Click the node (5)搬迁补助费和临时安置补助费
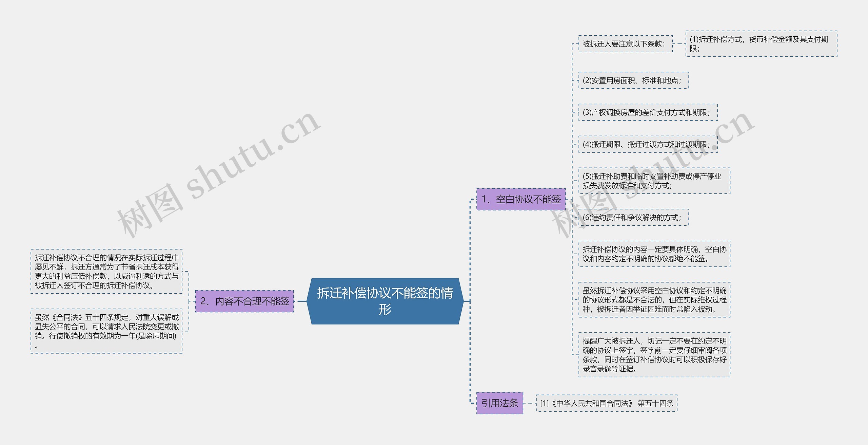The image size is (868, 445). point(654,181)
